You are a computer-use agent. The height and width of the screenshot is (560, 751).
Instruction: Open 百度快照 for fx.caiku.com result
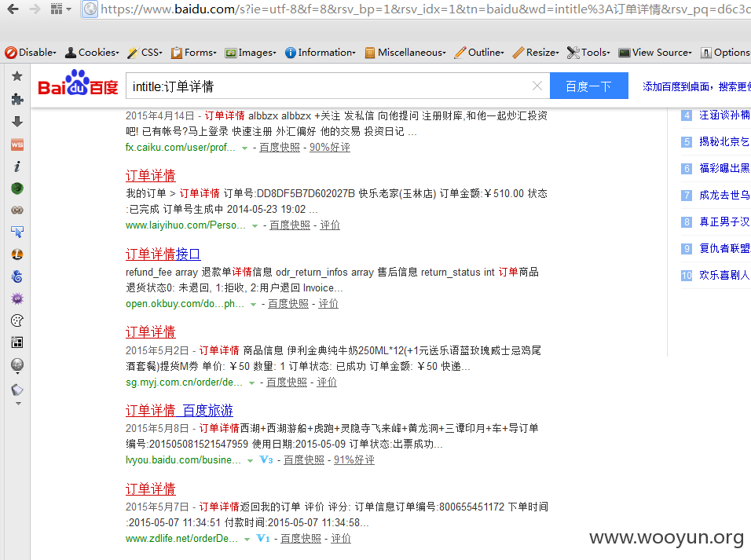click(x=280, y=147)
